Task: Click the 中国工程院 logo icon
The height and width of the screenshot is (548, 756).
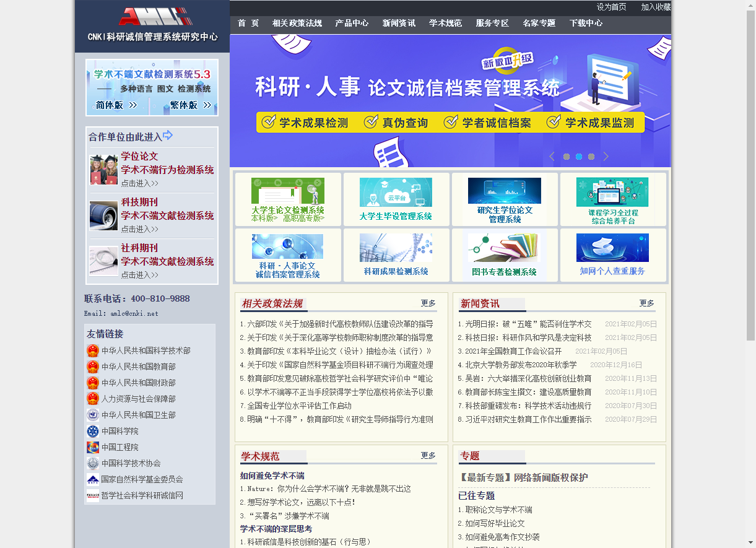Action: [93, 447]
